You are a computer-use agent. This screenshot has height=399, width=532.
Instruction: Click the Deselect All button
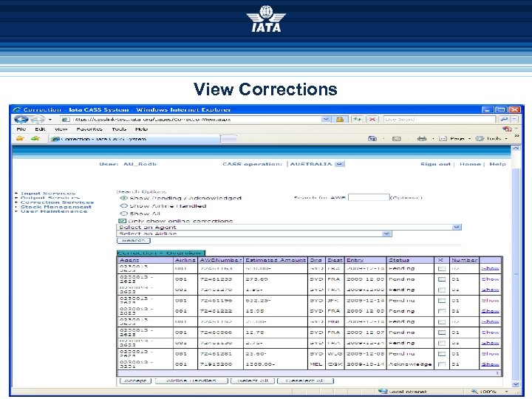[305, 381]
